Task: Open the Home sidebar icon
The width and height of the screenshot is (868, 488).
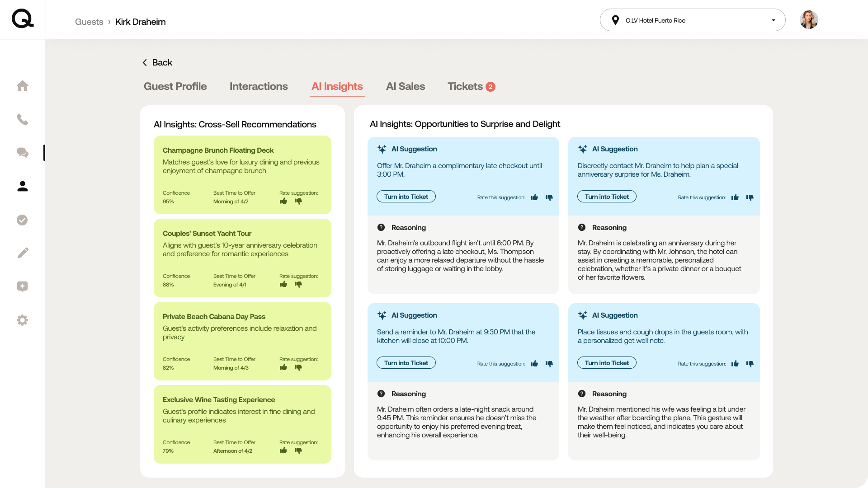Action: (23, 86)
